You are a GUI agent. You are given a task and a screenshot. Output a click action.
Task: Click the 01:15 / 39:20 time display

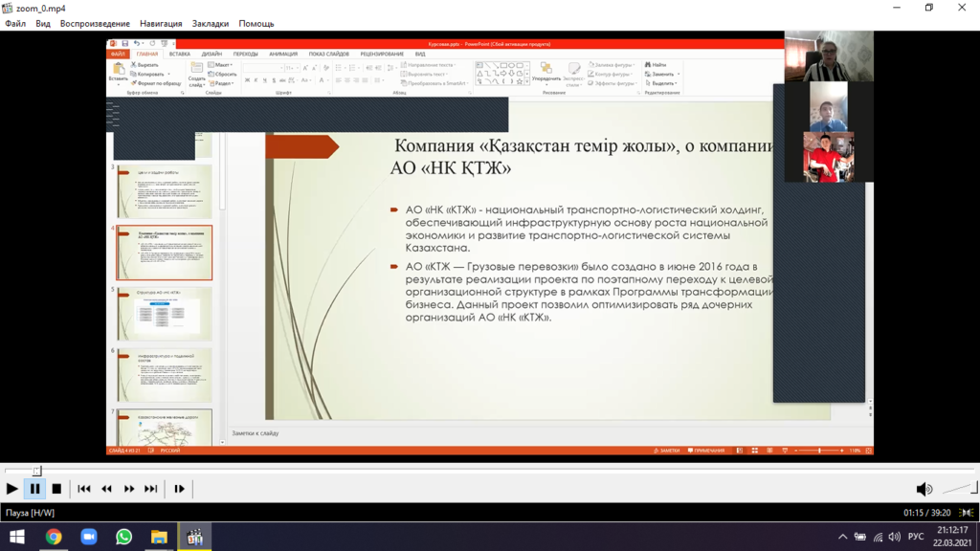926,513
